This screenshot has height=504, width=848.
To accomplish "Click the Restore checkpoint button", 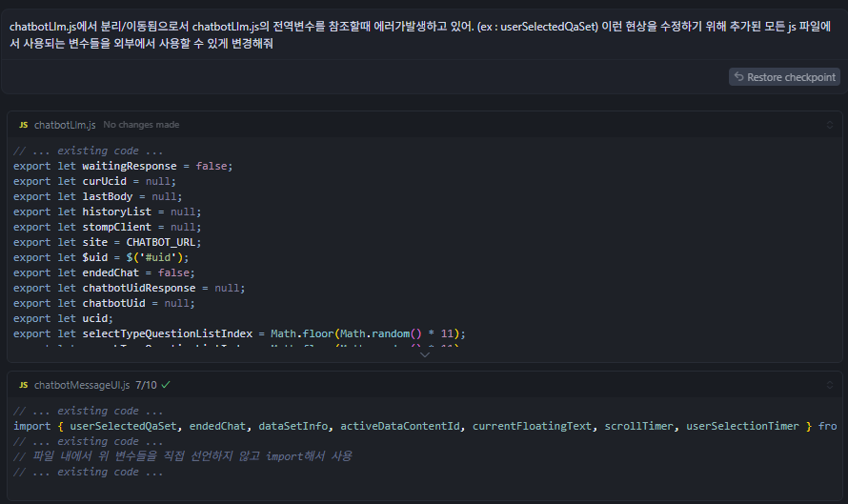I will (x=783, y=77).
